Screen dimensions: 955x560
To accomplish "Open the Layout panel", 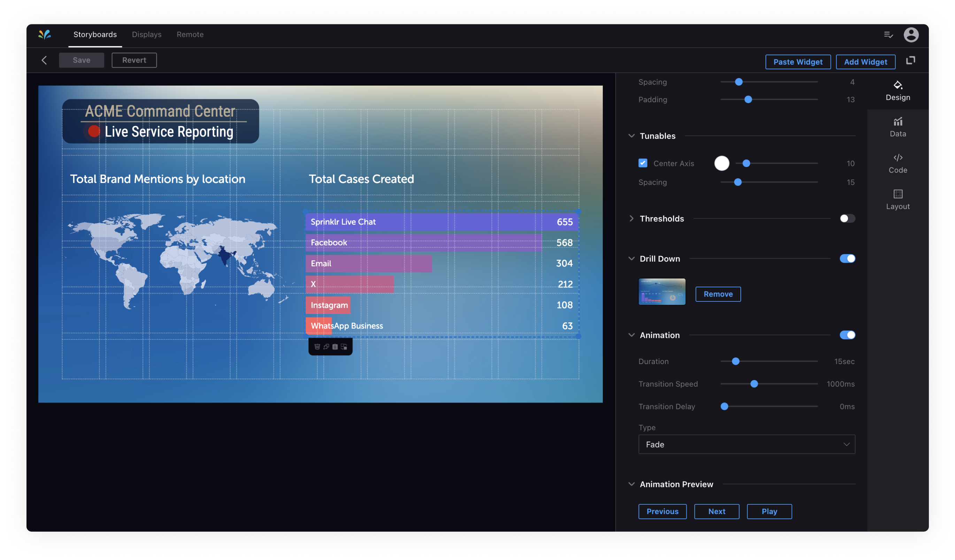I will (x=898, y=199).
